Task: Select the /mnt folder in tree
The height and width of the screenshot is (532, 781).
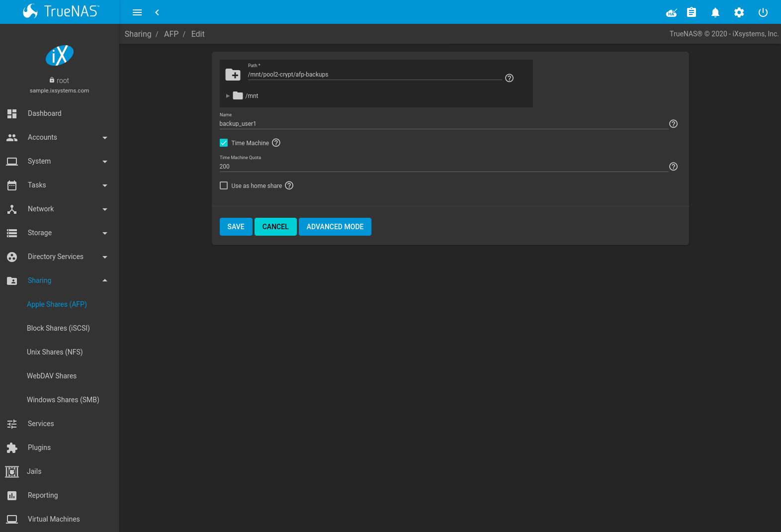Action: click(x=246, y=96)
